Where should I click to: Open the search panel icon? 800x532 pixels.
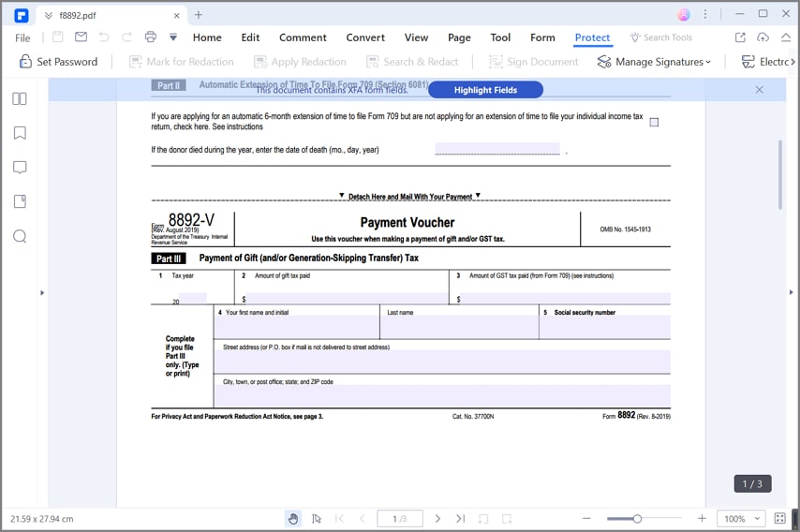click(20, 236)
